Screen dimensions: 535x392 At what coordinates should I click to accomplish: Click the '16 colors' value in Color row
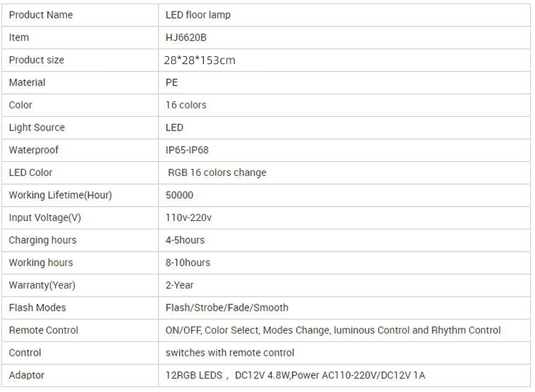(x=185, y=105)
